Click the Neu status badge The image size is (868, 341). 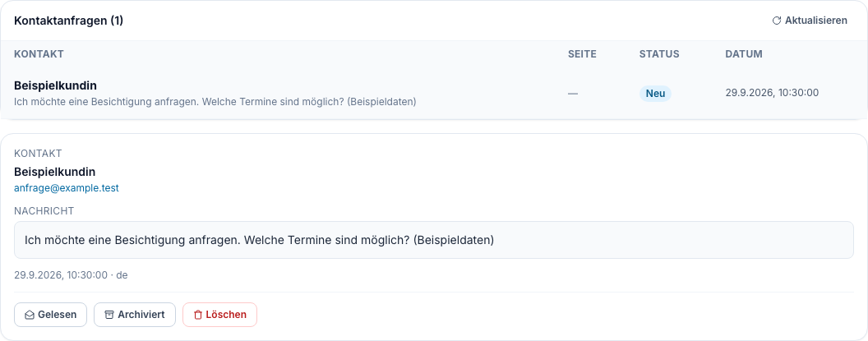655,94
